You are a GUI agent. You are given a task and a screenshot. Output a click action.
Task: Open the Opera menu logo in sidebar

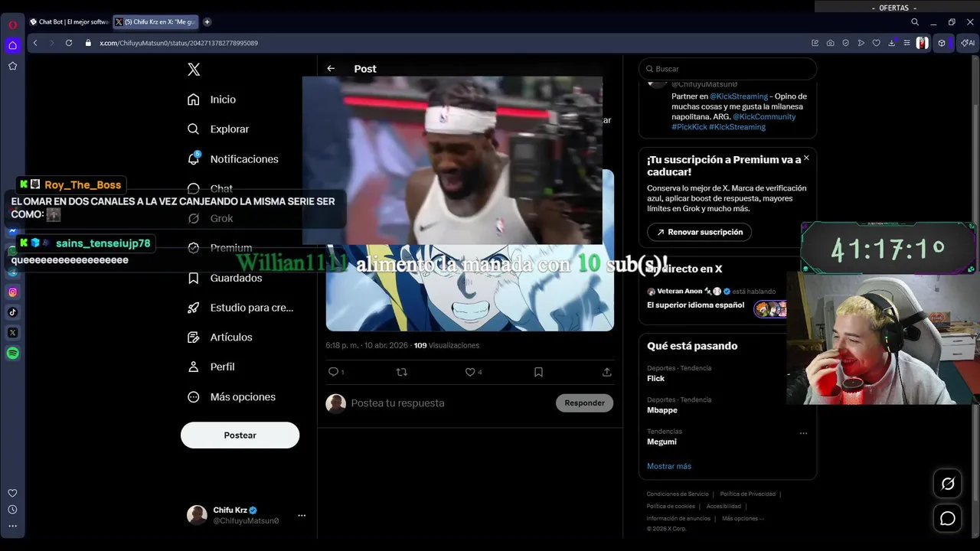coord(13,24)
